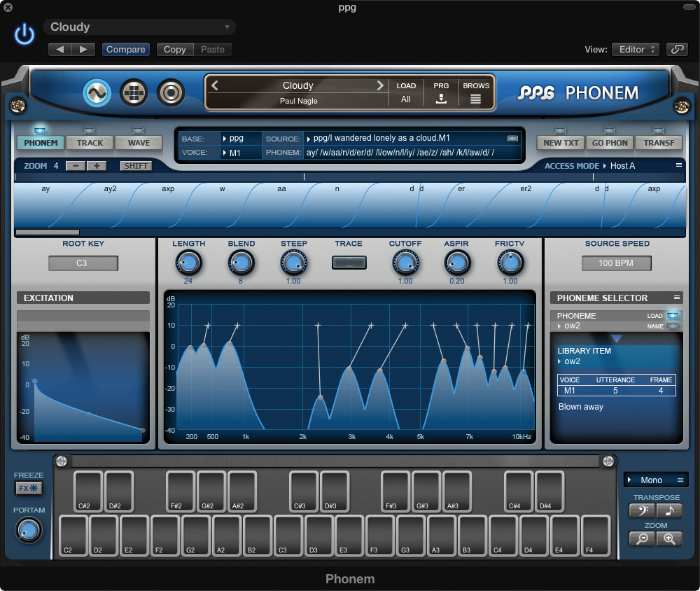Switch to the TRACK tab

tap(90, 143)
